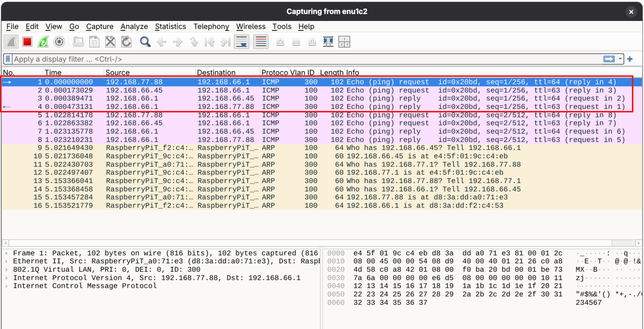The width and height of the screenshot is (644, 329).
Task: Expand Internet Protocol Version 4 row
Action: [x=7, y=278]
